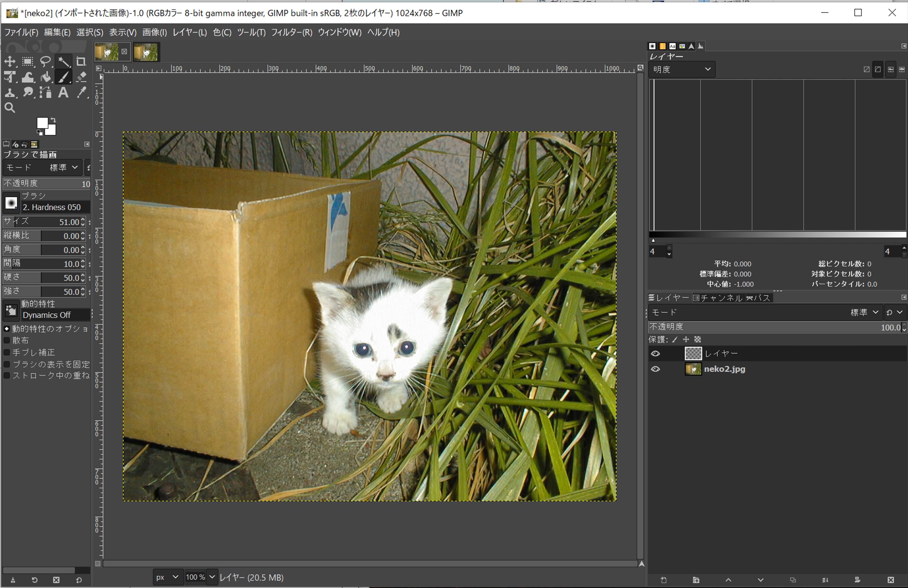Select the Zoom magnifier tool
Image resolution: width=908 pixels, height=588 pixels.
tap(10, 108)
